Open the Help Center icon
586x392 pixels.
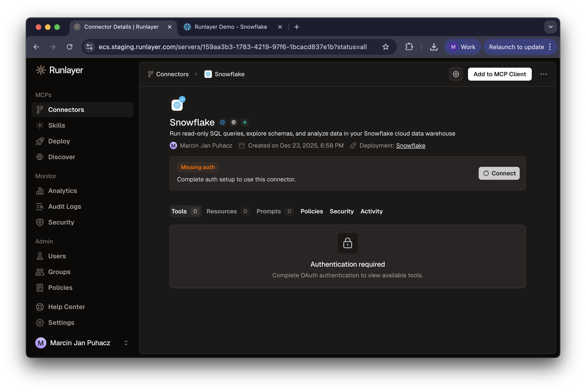point(40,307)
